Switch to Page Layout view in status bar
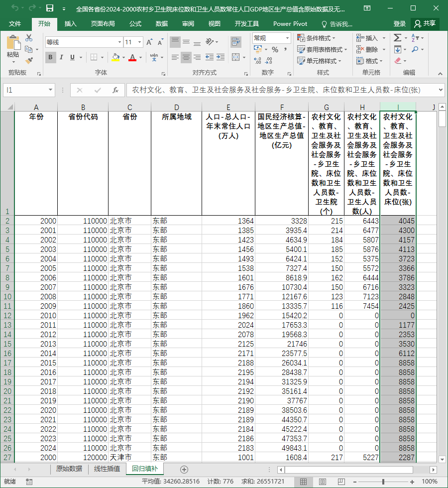Image resolution: width=448 pixels, height=488 pixels. pyautogui.click(x=323, y=482)
